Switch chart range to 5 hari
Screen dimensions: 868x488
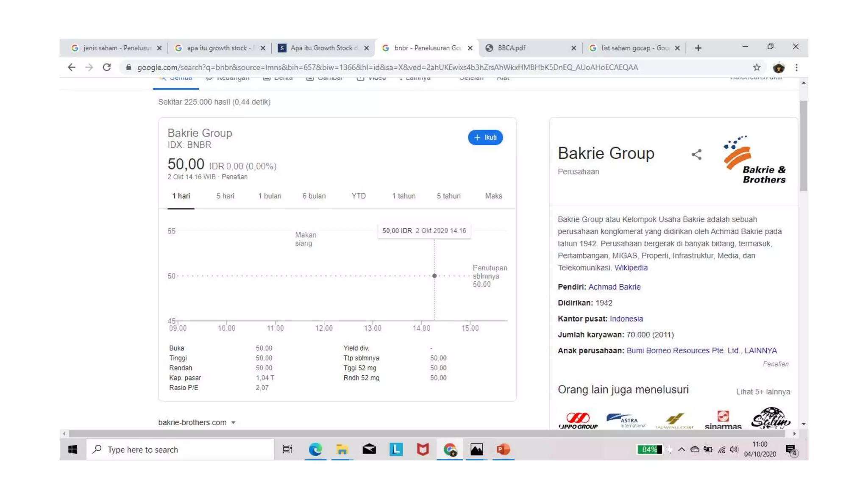coord(225,196)
